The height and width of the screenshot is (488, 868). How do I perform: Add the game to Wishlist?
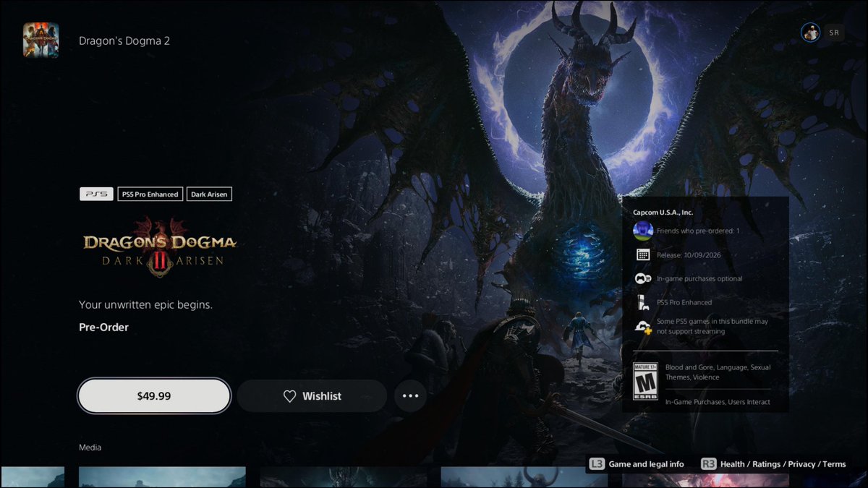point(312,396)
